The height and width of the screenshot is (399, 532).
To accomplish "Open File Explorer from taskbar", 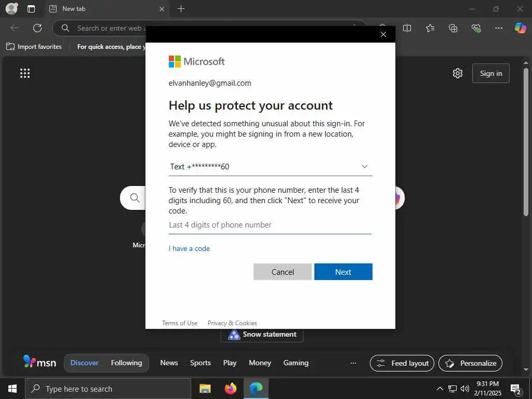I will 205,389.
